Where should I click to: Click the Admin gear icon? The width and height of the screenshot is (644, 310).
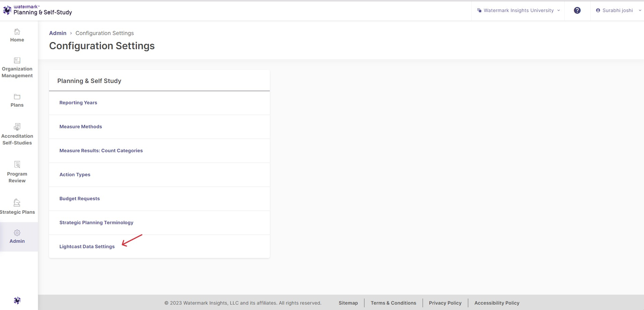pos(17,233)
